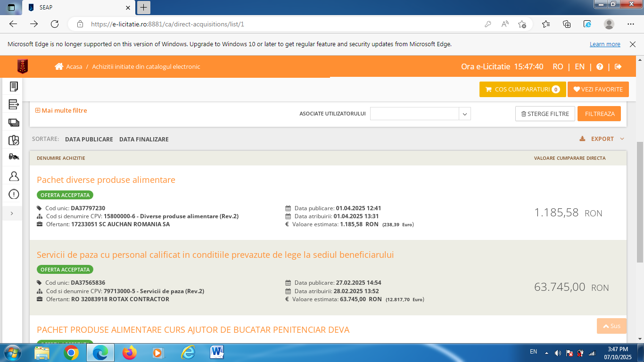The width and height of the screenshot is (644, 362).
Task: Open the Asociate utilizatorului dropdown
Action: coord(464,114)
